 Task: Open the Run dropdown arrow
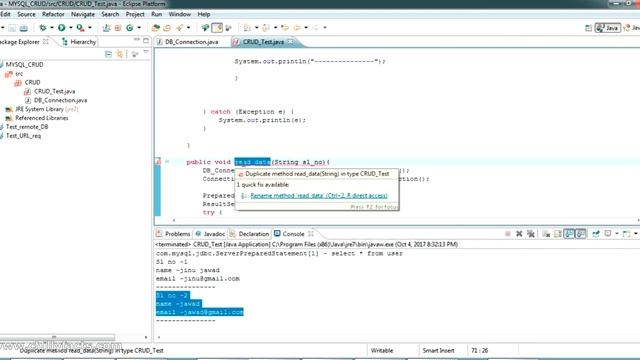[x=71, y=28]
